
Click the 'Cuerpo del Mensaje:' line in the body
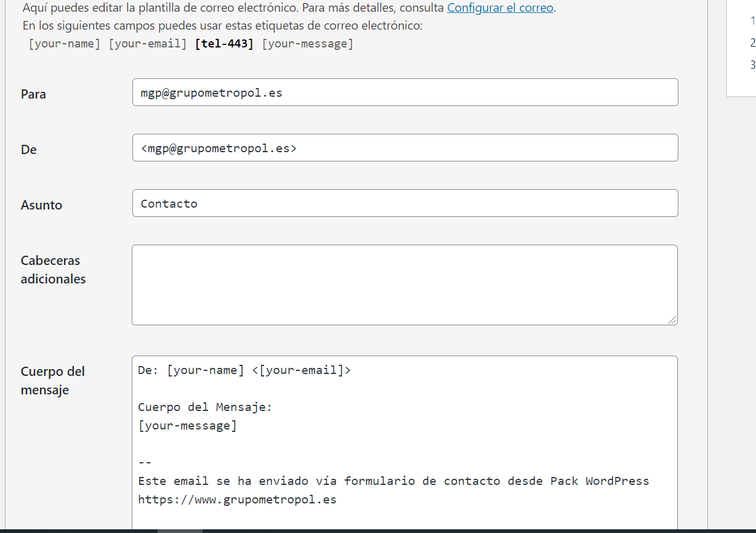pos(205,407)
